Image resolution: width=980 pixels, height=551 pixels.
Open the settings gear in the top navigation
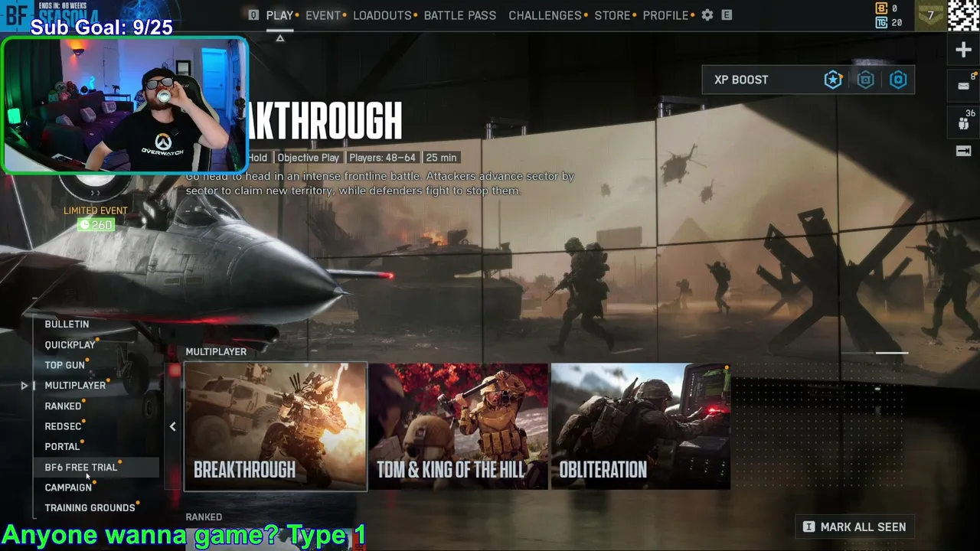pyautogui.click(x=707, y=15)
